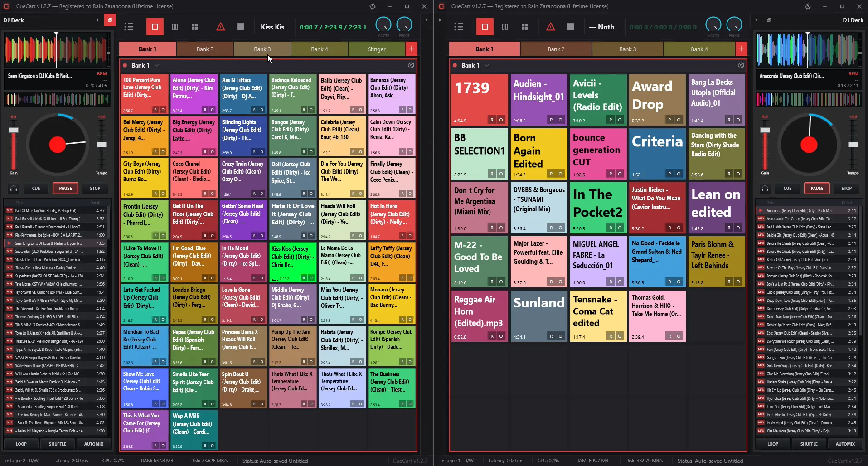This screenshot has height=466, width=868.
Task: Open settings gear in right window title bar
Action: [x=808, y=6]
